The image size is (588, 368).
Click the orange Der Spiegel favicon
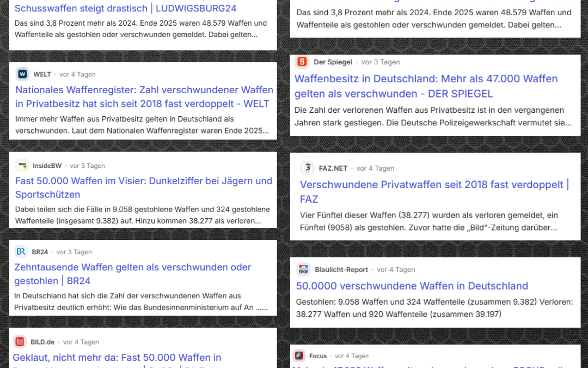(302, 62)
